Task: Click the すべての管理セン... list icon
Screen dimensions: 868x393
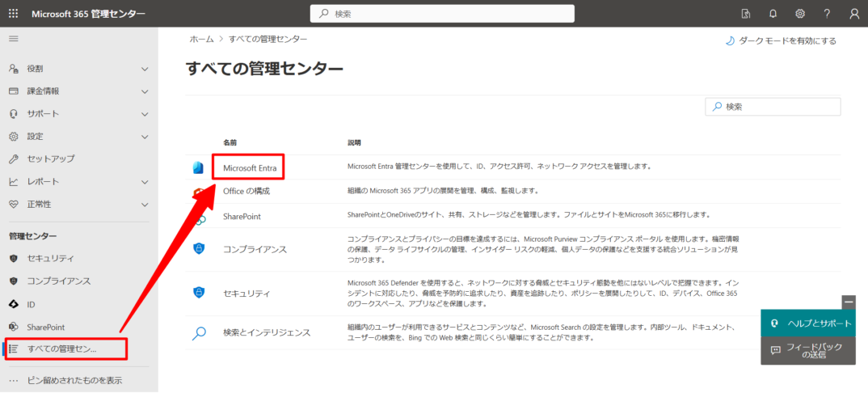Action: [x=15, y=349]
